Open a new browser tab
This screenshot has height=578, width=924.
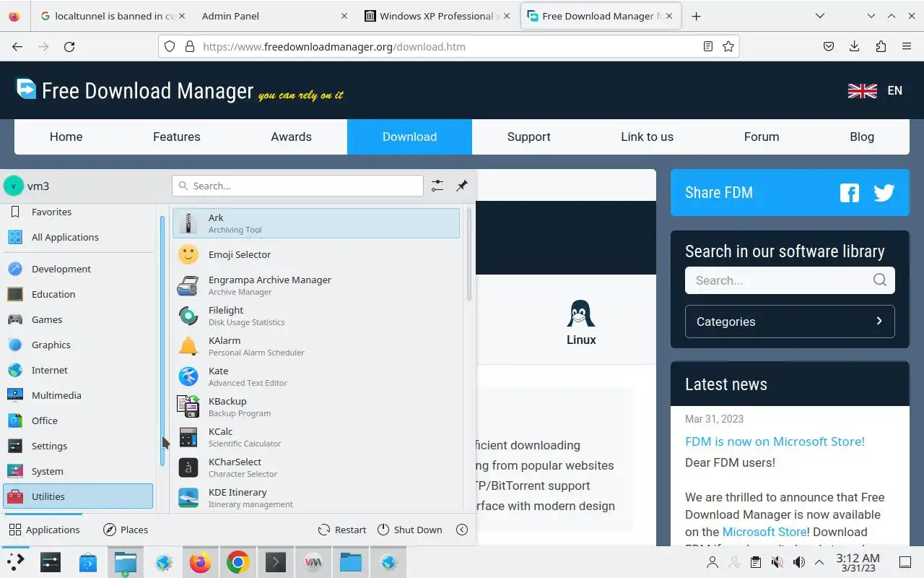(696, 16)
